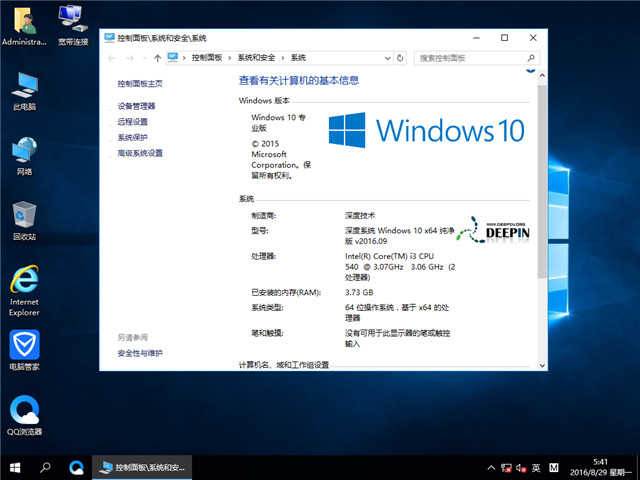
Task: Open 高级系统设置 in the left pane
Action: (140, 153)
